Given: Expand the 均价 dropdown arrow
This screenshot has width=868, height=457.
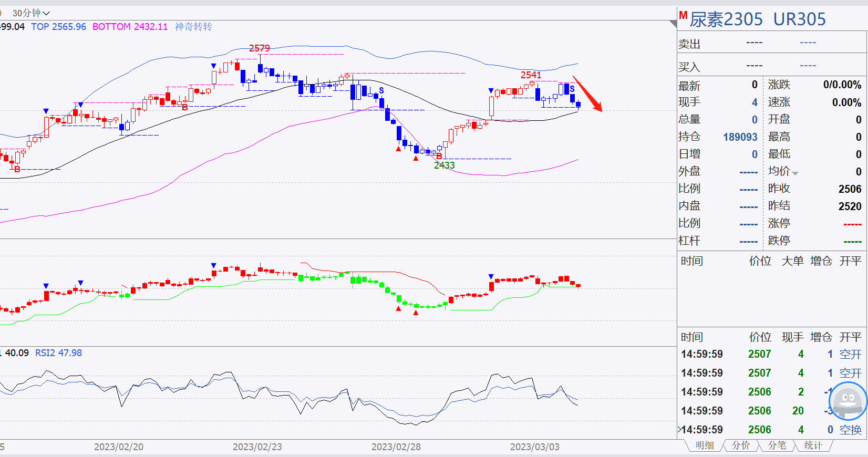Looking at the screenshot, I should (795, 173).
